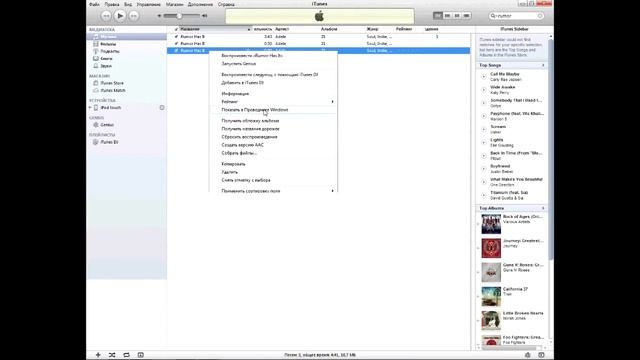Clear the search field with its X icon

(x=540, y=16)
